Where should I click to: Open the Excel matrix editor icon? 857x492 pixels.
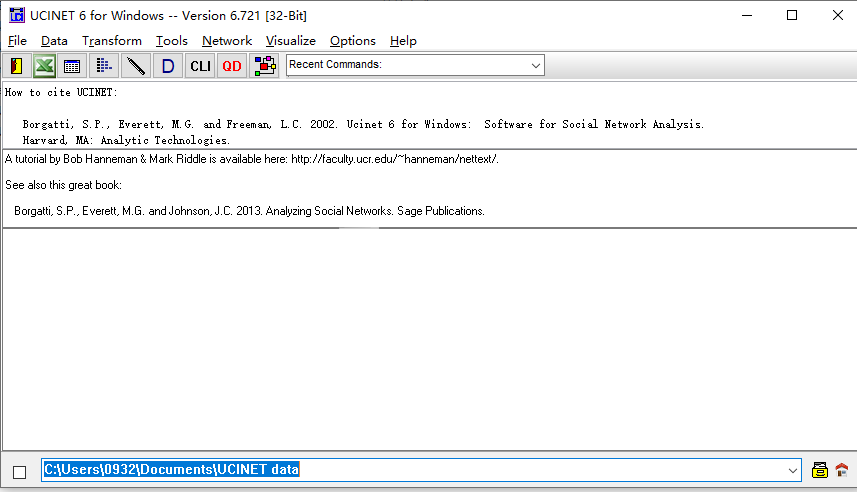(x=44, y=66)
